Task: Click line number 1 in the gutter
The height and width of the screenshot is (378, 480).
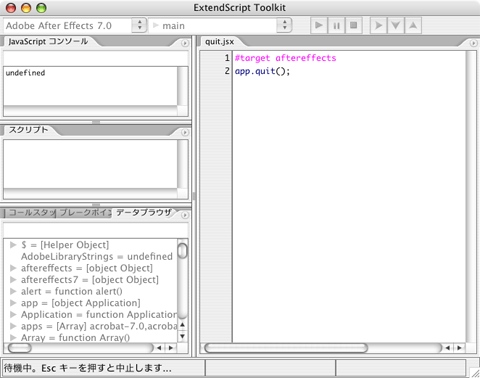Action: [227, 58]
